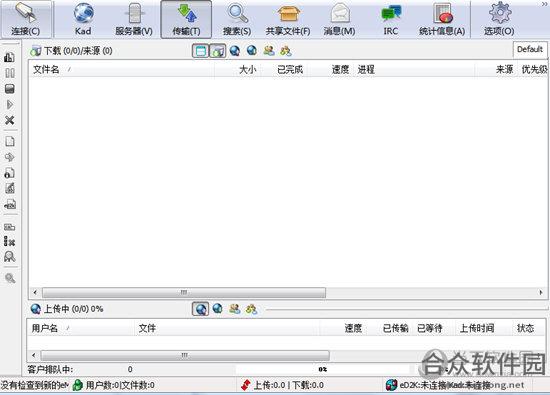Click the stop download icon in sidebar
This screenshot has height=395, width=550.
pyautogui.click(x=10, y=89)
